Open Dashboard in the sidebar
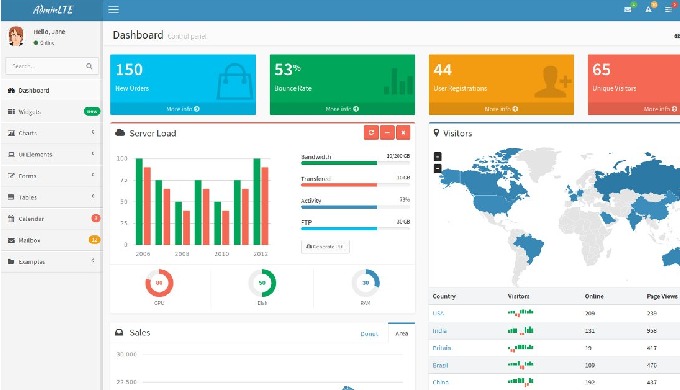Image resolution: width=680 pixels, height=390 pixels. tap(51, 90)
